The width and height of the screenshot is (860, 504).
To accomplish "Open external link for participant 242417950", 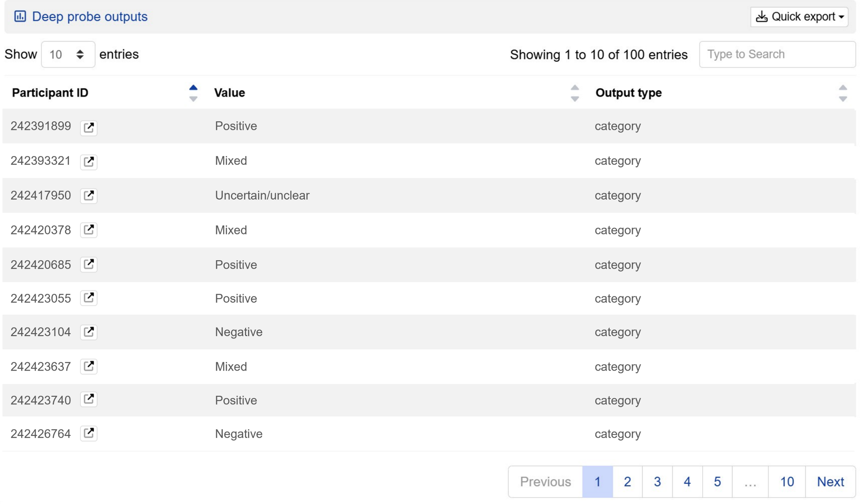I will tap(89, 196).
